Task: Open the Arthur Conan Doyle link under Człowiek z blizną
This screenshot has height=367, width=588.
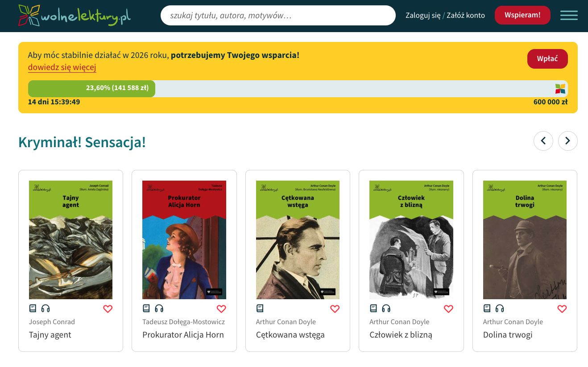Action: click(x=399, y=322)
